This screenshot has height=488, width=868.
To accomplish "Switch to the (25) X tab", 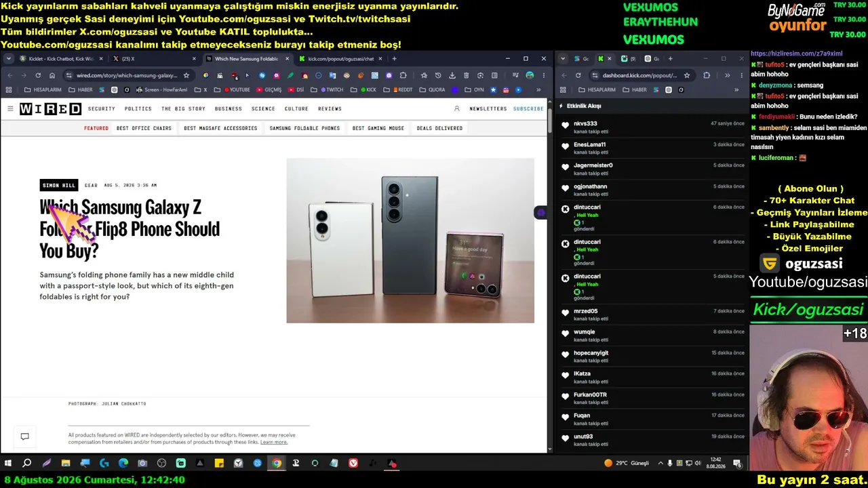I will pos(153,59).
